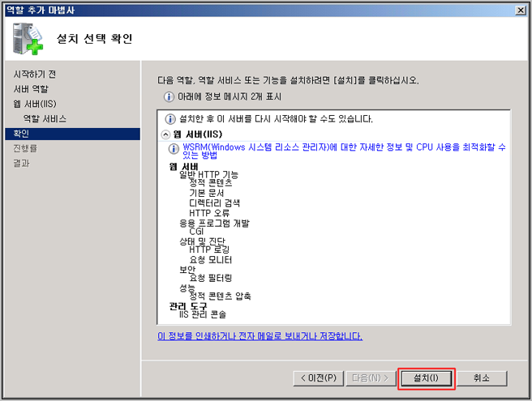Select 웹 서버(IIS) step in sidebar
The width and height of the screenshot is (532, 401).
tap(35, 104)
